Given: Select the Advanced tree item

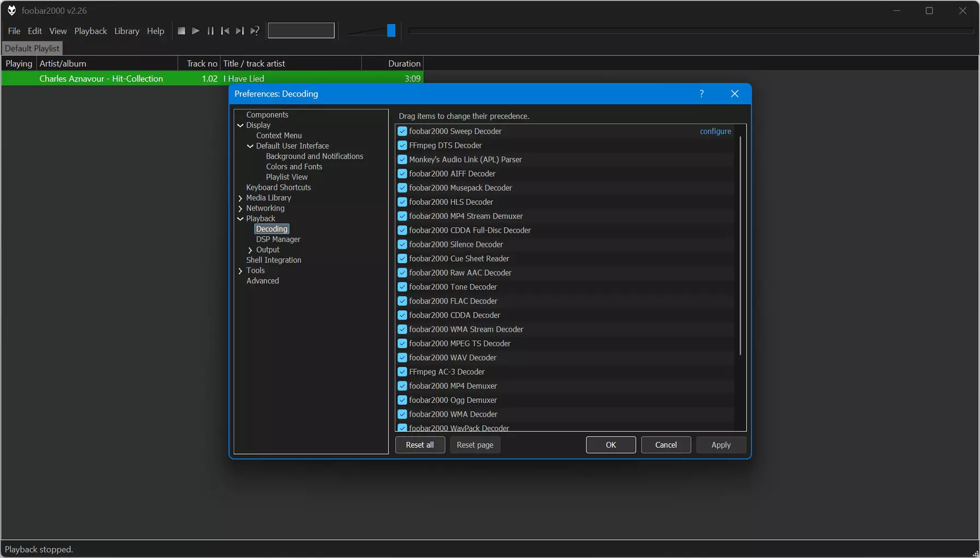Looking at the screenshot, I should (262, 281).
